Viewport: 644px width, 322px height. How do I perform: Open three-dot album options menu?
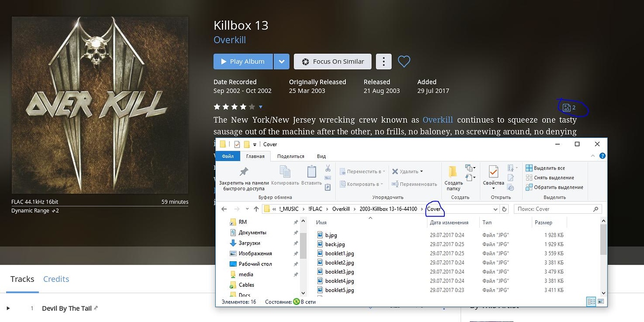pos(384,62)
